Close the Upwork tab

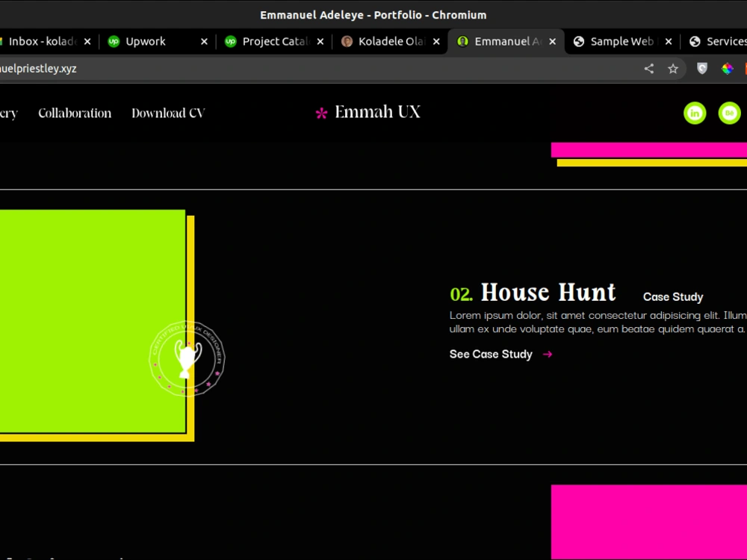tap(204, 42)
